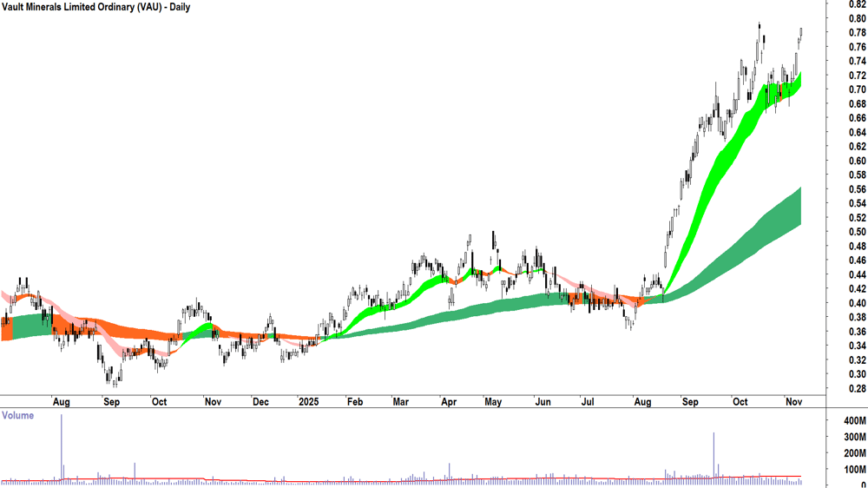Click the 300M volume scale label
Image resolution: width=868 pixels, height=488 pixels.
pyautogui.click(x=855, y=437)
